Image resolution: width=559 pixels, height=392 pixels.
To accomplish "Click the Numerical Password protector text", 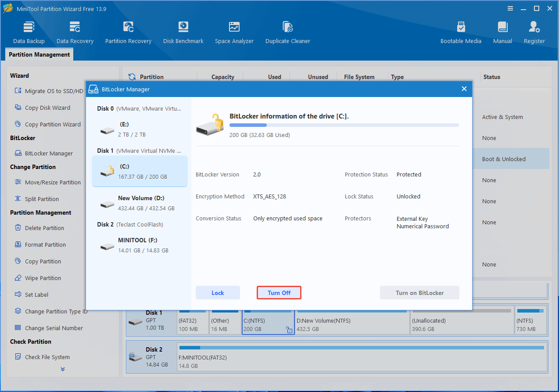I will coord(423,227).
